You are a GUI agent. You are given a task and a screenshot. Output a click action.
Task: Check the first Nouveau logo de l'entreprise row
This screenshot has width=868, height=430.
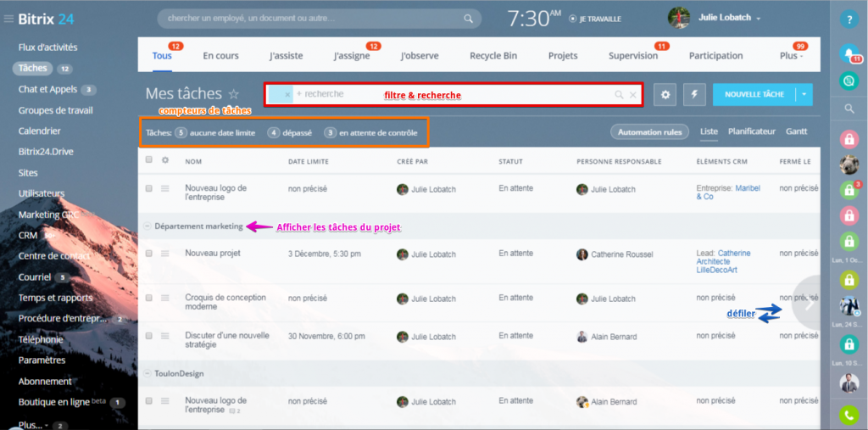(x=148, y=188)
